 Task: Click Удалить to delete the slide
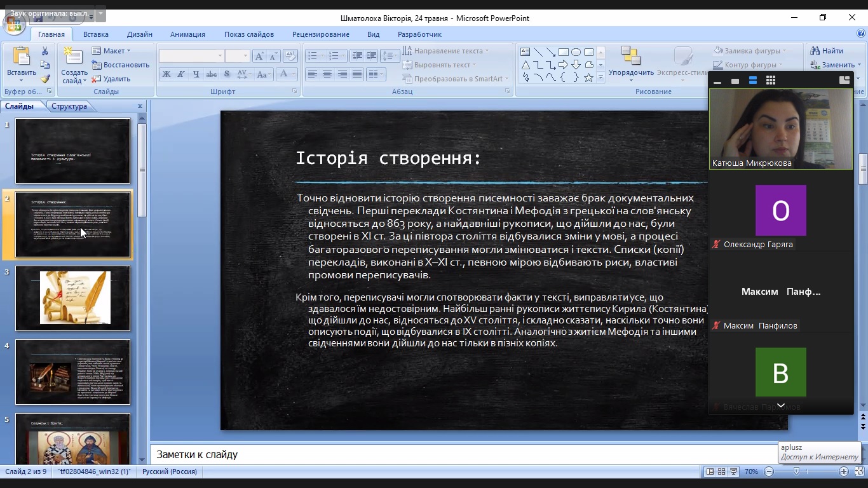[x=111, y=79]
